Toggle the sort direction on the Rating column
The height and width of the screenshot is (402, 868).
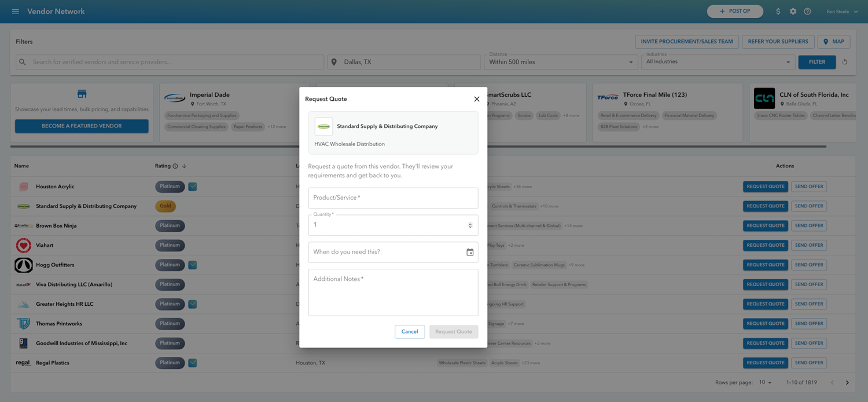coord(184,166)
